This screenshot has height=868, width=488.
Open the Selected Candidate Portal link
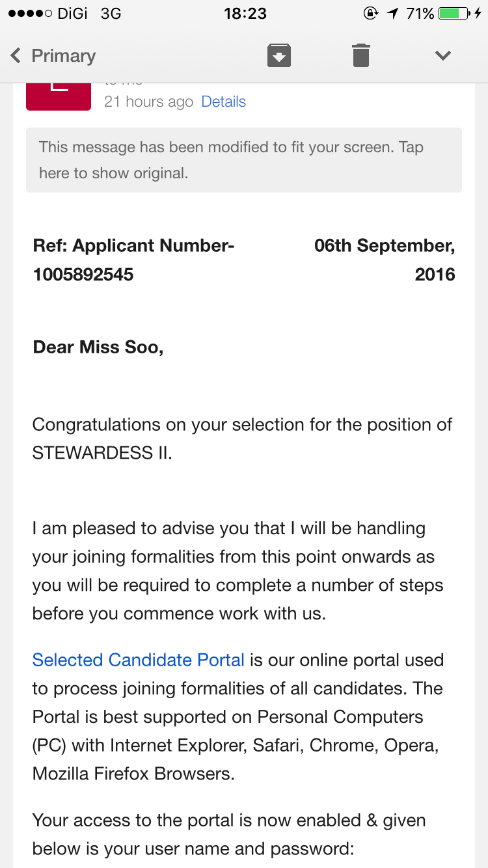pyautogui.click(x=138, y=660)
